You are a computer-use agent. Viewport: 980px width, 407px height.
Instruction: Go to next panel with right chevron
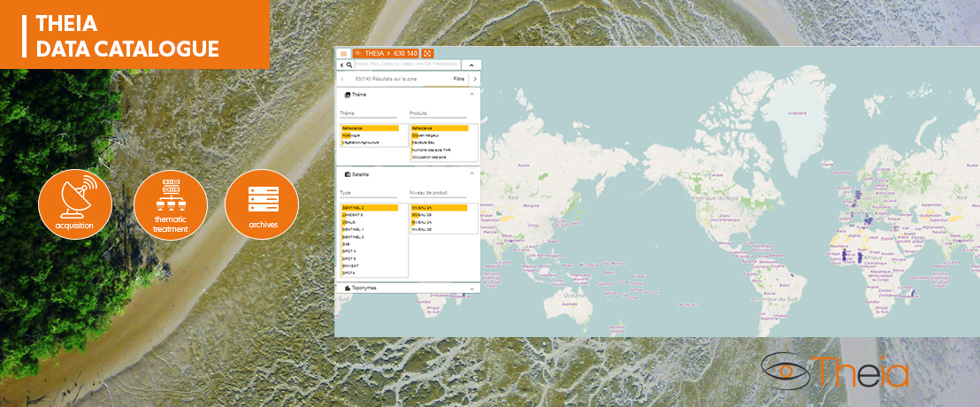(474, 80)
